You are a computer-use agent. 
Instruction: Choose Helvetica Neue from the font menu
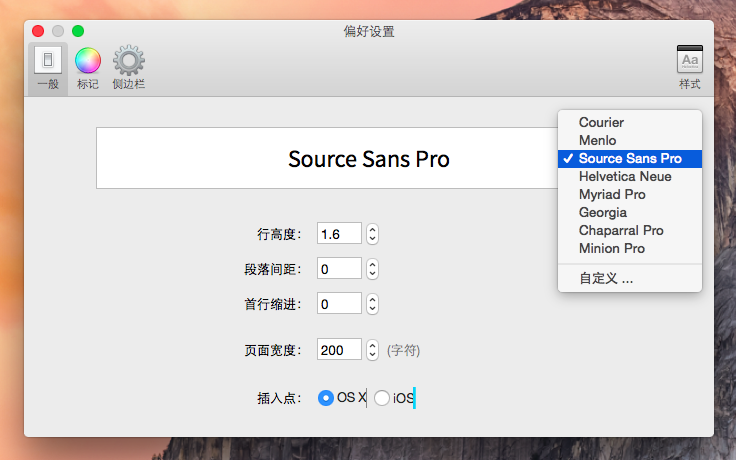tap(630, 176)
